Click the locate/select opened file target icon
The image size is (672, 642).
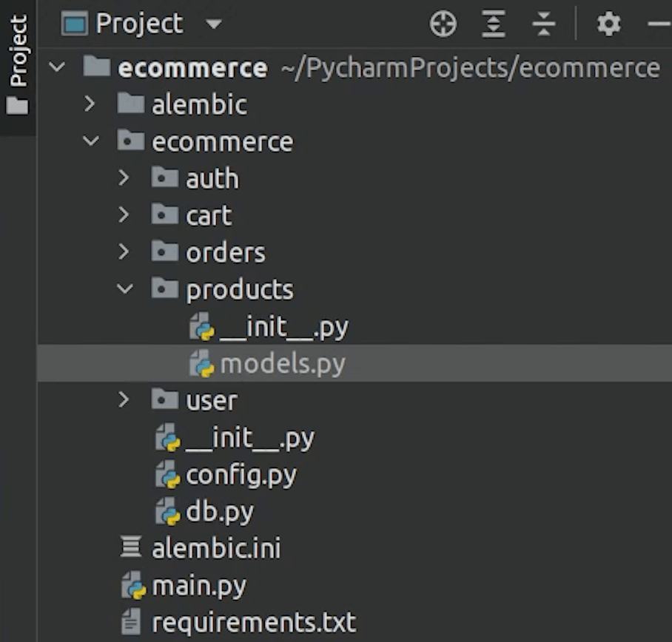coord(443,24)
